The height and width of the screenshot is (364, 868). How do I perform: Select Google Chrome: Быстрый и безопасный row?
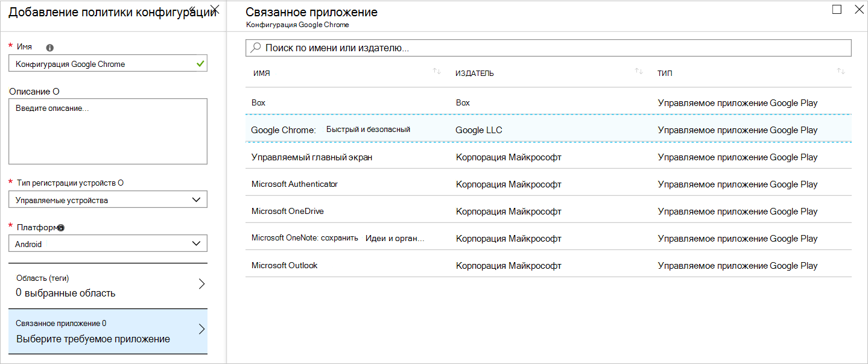click(x=548, y=128)
